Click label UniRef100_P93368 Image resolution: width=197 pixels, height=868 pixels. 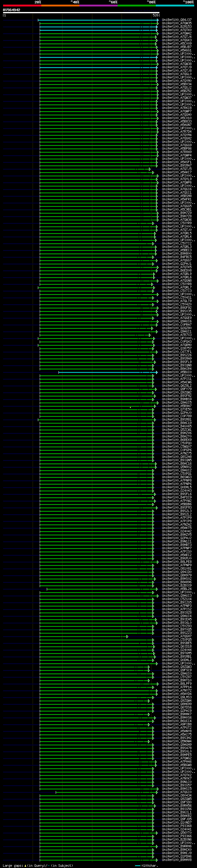tap(176, 826)
